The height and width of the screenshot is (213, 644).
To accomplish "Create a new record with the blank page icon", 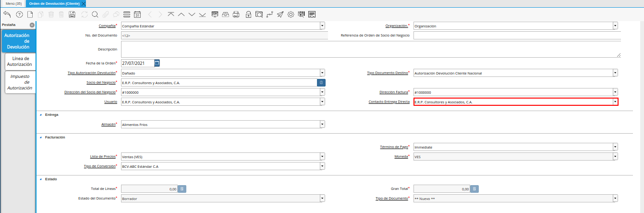I will pos(30,14).
